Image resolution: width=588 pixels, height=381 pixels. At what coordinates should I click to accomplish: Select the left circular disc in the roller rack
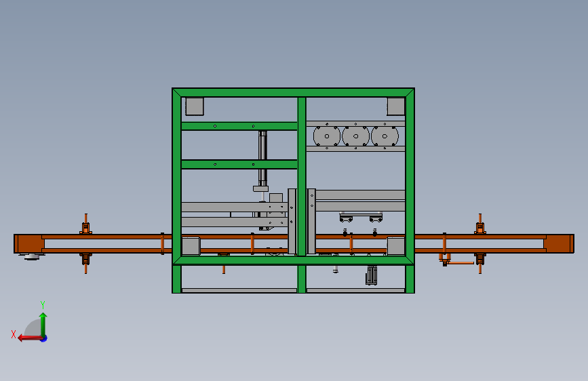[327, 136]
